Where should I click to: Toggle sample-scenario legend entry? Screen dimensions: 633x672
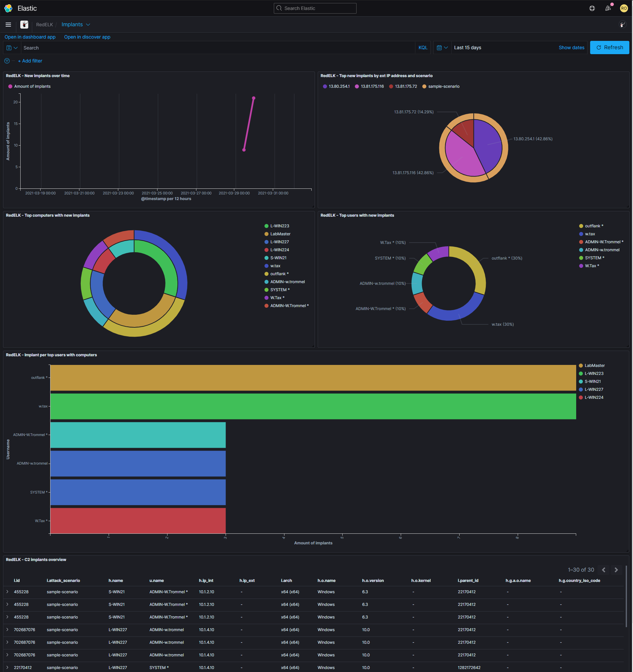tap(441, 86)
